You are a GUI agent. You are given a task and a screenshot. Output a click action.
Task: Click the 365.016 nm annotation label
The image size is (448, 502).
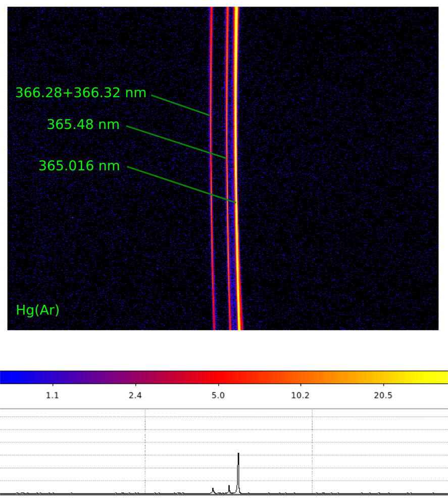coord(79,166)
